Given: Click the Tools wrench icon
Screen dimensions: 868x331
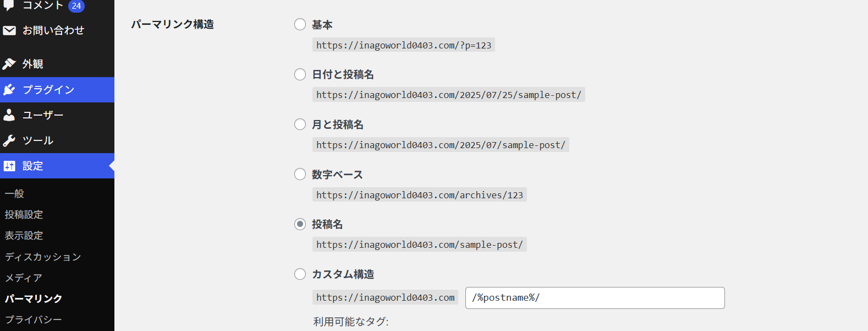Looking at the screenshot, I should click(x=9, y=140).
